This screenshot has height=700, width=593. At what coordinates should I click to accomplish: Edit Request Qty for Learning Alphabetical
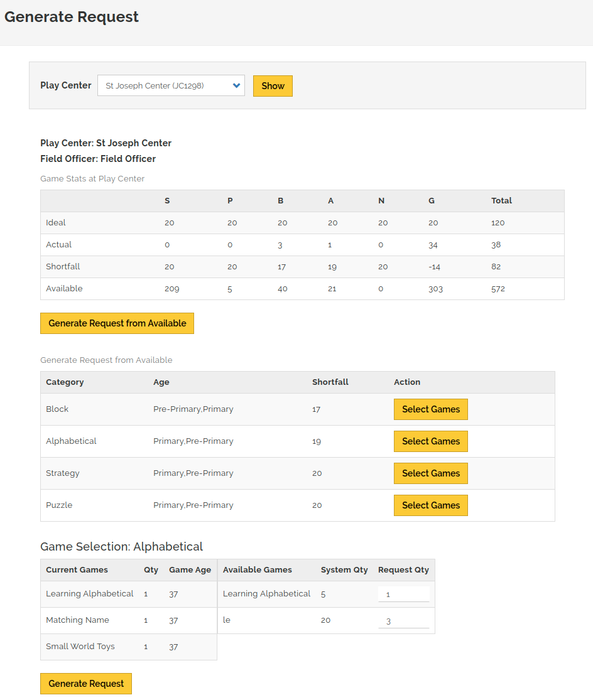click(x=404, y=594)
